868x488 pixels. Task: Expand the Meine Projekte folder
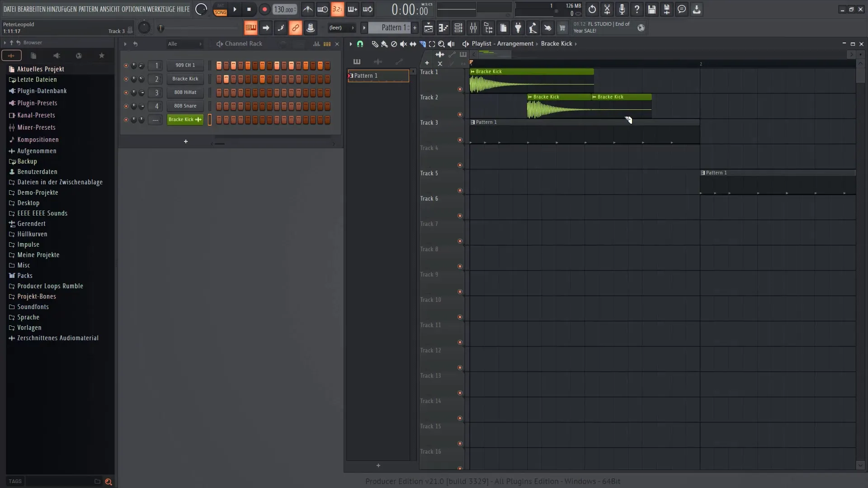click(38, 254)
